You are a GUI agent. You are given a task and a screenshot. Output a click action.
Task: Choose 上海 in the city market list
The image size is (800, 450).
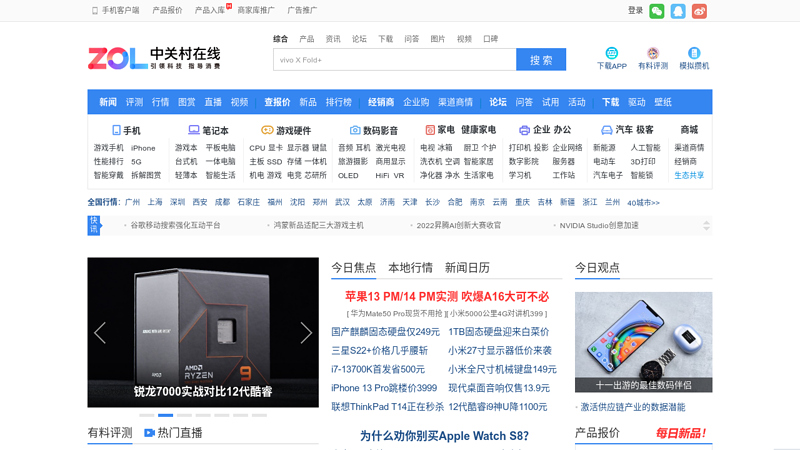(x=155, y=202)
